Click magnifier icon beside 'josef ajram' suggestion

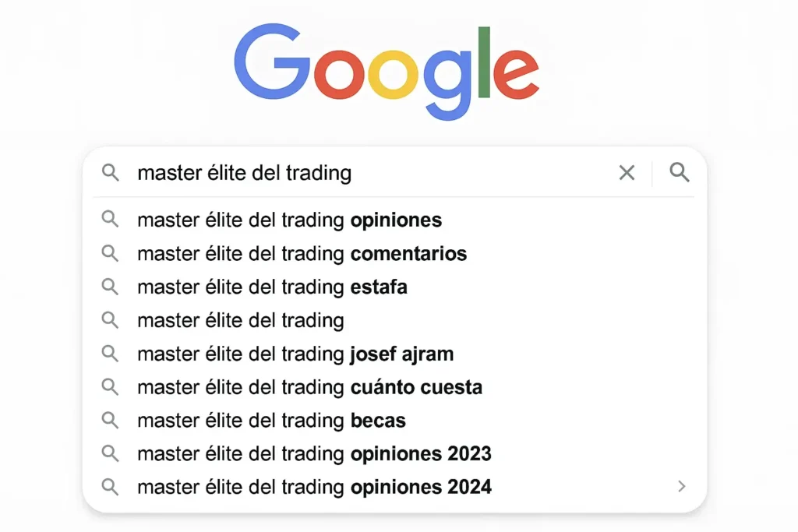[111, 354]
